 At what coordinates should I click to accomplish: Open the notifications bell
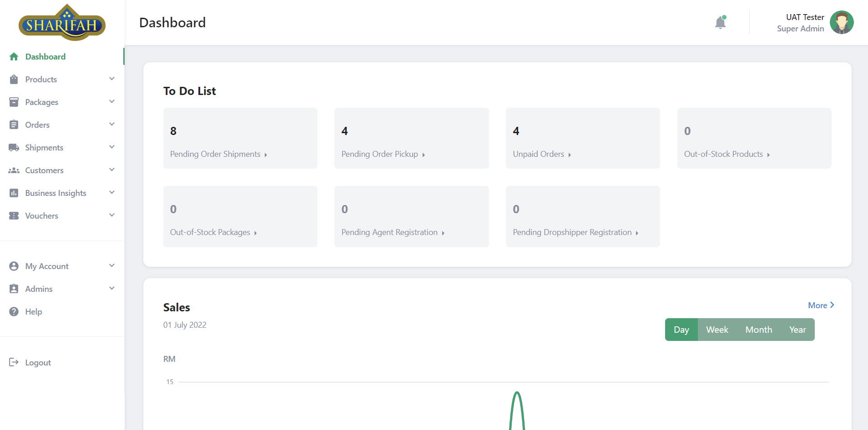[x=721, y=22]
